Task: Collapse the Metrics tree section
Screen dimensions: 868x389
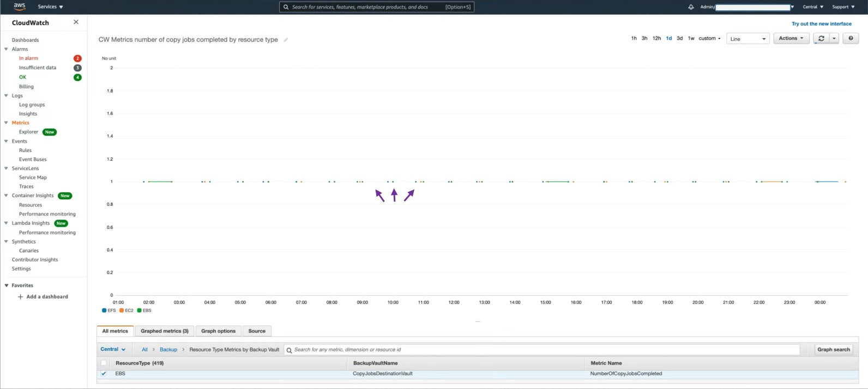Action: [6, 123]
